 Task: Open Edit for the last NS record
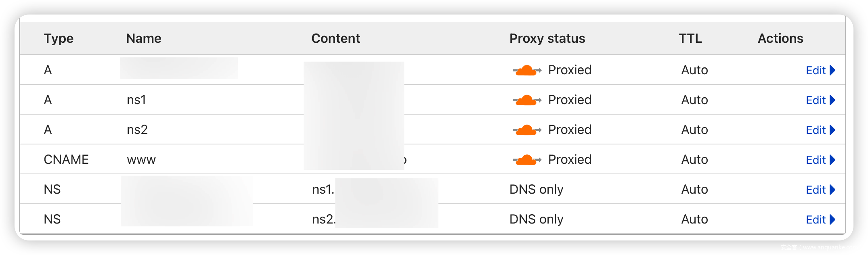coord(816,219)
